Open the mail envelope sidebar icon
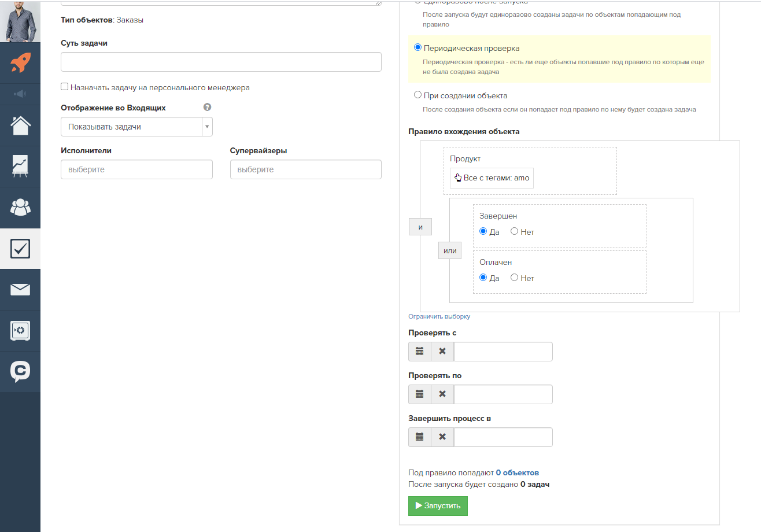Viewport: 761px width, 532px height. click(x=20, y=290)
